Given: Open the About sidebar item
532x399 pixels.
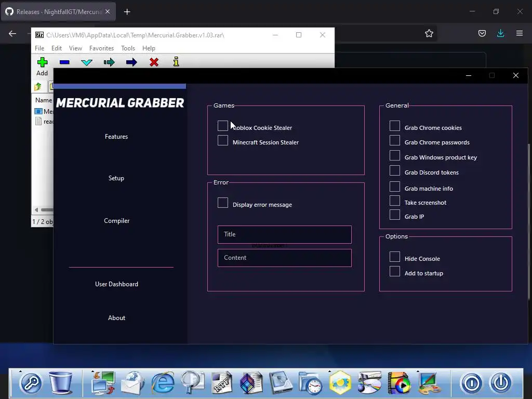Looking at the screenshot, I should click(116, 318).
